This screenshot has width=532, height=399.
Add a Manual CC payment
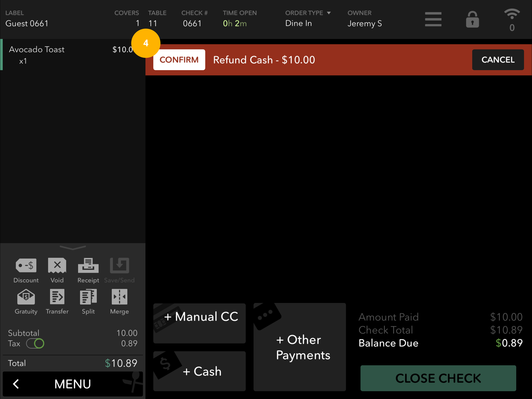pos(199,323)
